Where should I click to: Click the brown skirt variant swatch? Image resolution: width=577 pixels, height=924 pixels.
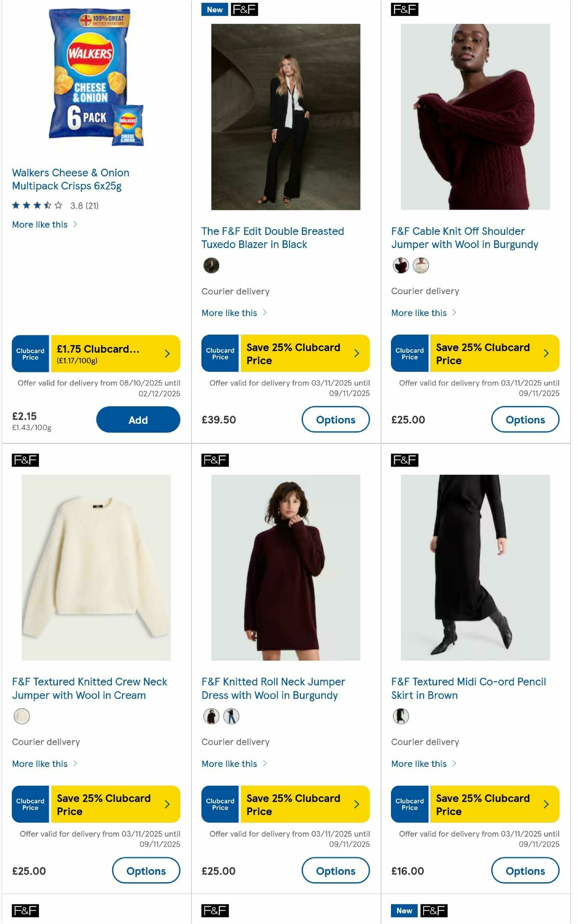401,715
